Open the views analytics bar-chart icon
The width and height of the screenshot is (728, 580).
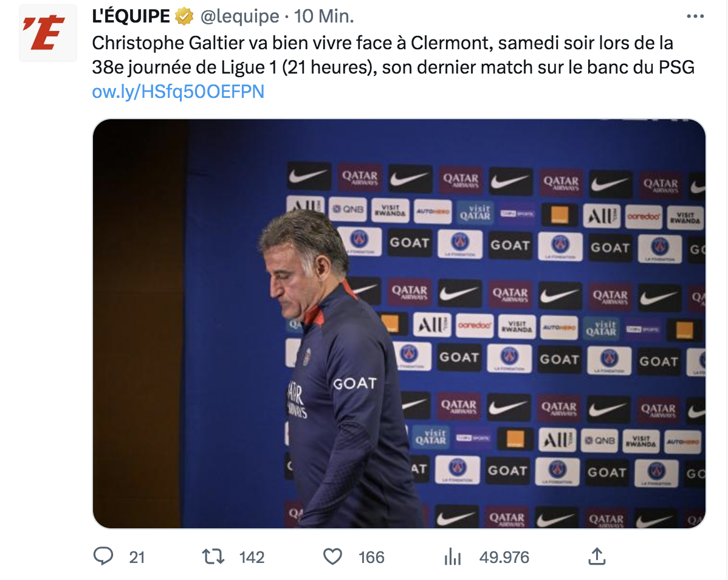pos(453,556)
